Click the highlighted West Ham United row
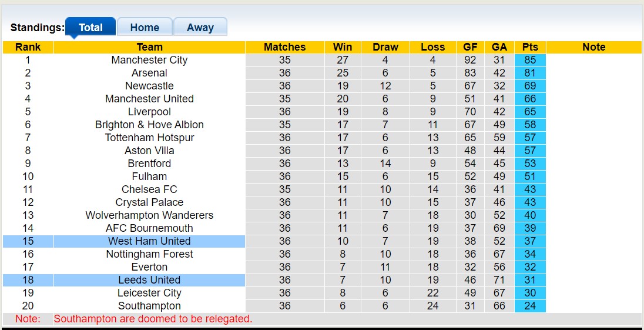 [x=149, y=241]
